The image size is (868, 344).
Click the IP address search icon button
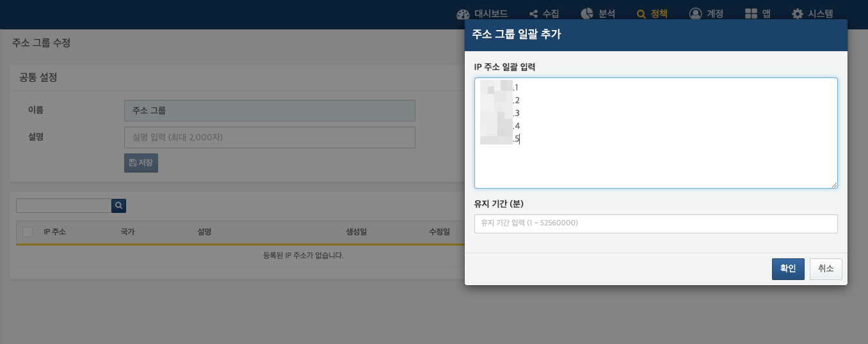[118, 205]
